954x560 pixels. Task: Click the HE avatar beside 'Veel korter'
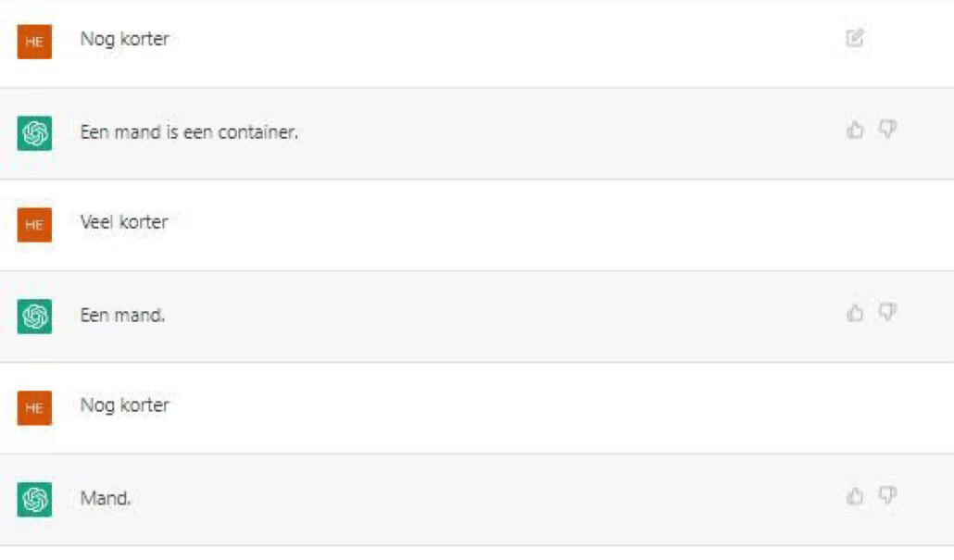click(x=35, y=225)
